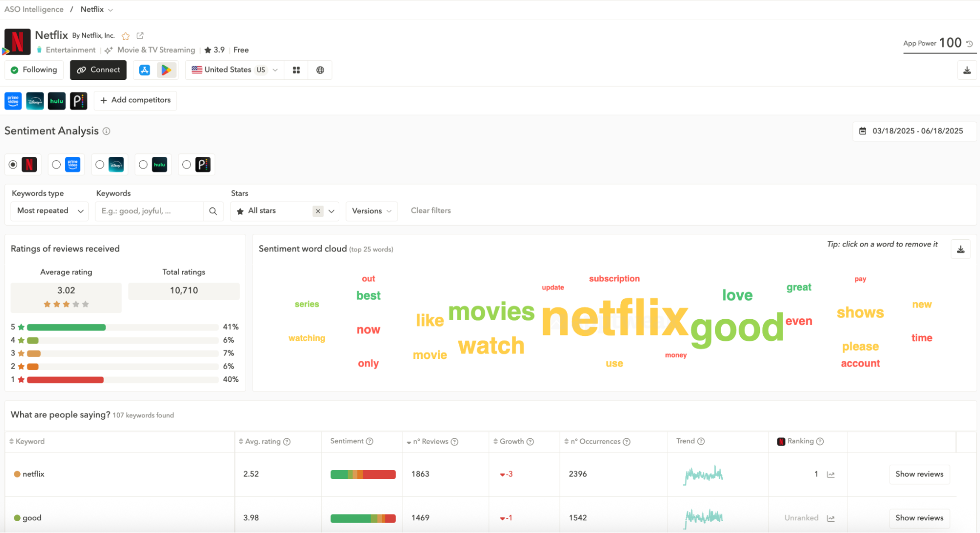Open Prime Video competitor icon in competitors row
980x533 pixels.
13,101
